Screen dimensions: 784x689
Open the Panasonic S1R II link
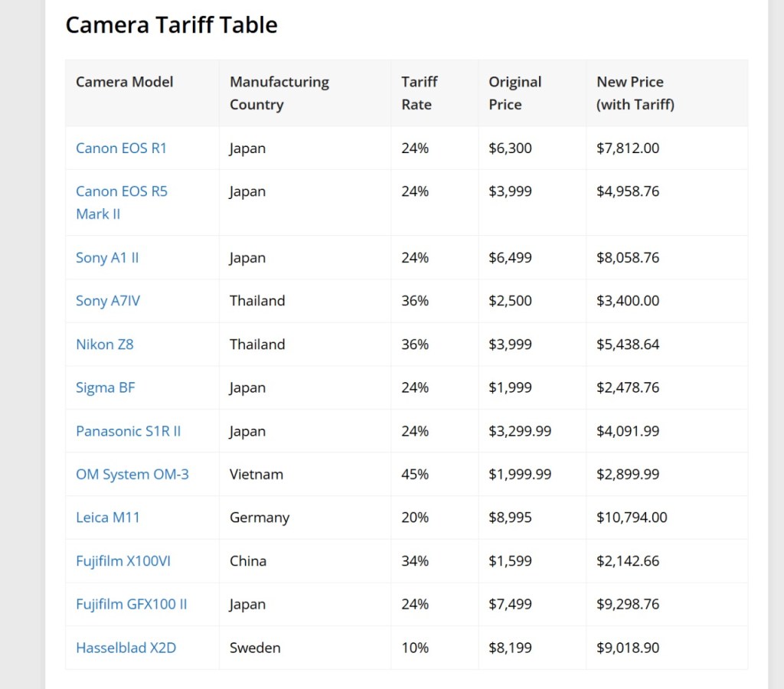[x=128, y=431]
